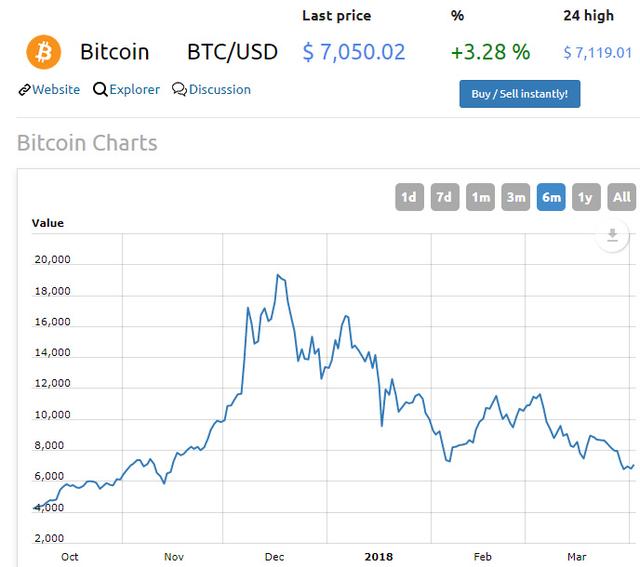
Task: Switch chart range to 7d
Action: click(x=445, y=197)
